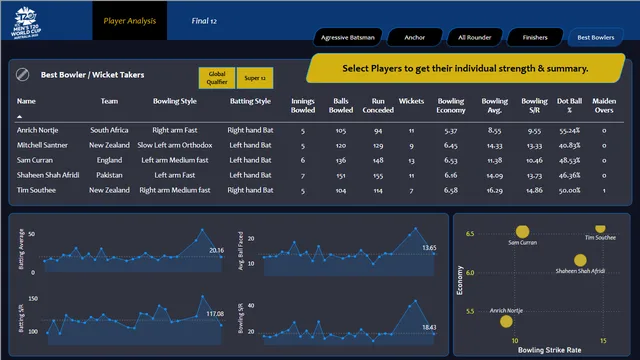Click the clear-filter eraser icon

22,75
